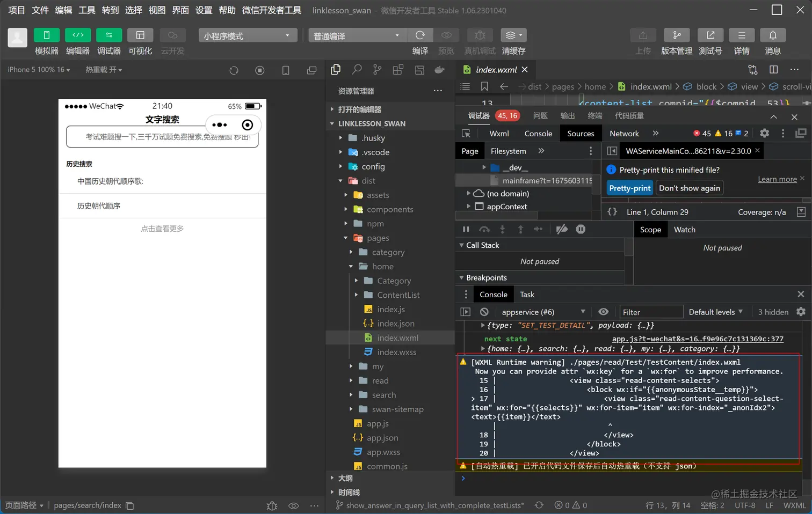
Task: Open the messages (消息) bell icon
Action: pos(773,35)
